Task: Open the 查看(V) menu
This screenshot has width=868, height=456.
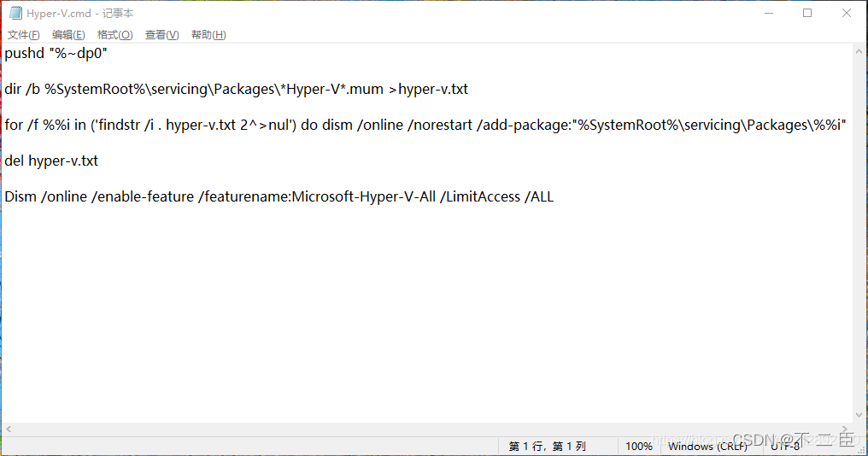Action: pos(161,35)
